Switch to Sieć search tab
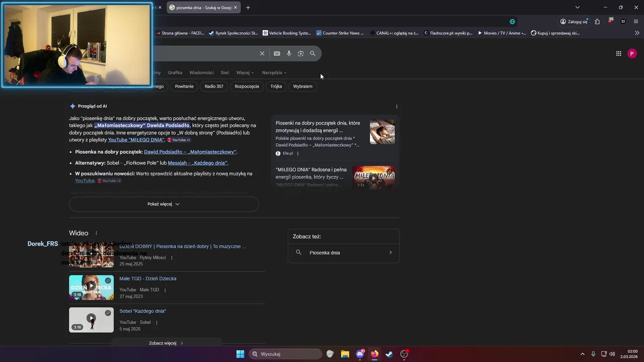This screenshot has width=644, height=362. (225, 72)
